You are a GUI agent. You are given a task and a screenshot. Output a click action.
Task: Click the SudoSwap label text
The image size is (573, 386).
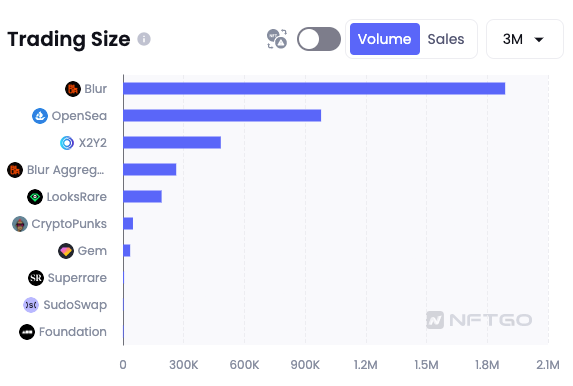(x=75, y=305)
